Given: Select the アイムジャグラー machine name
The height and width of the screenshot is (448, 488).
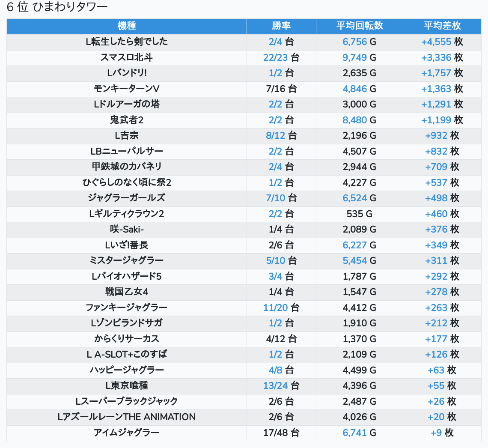Looking at the screenshot, I should point(127,433).
